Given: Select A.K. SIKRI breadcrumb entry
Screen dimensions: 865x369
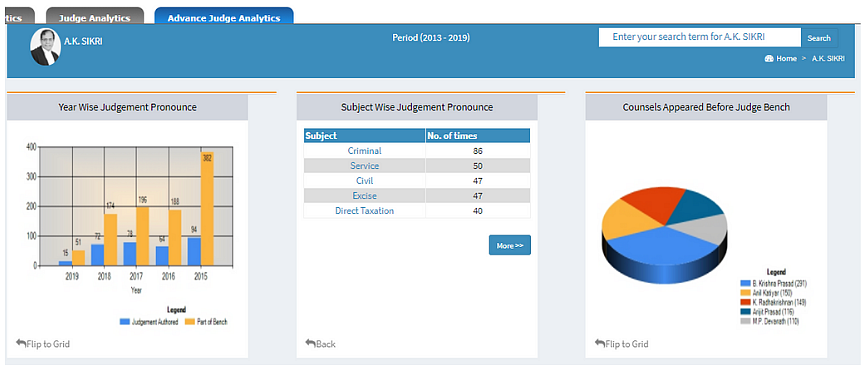Looking at the screenshot, I should pos(827,58).
